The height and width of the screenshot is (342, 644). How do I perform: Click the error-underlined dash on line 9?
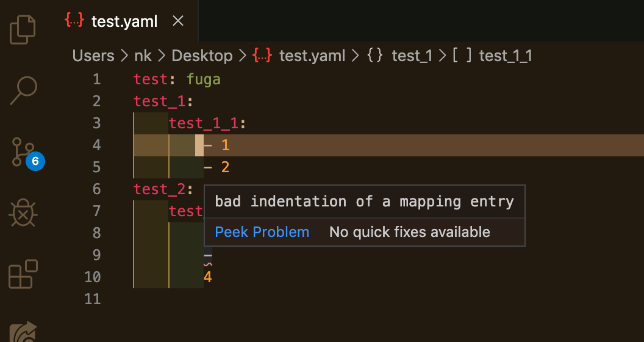tap(208, 256)
